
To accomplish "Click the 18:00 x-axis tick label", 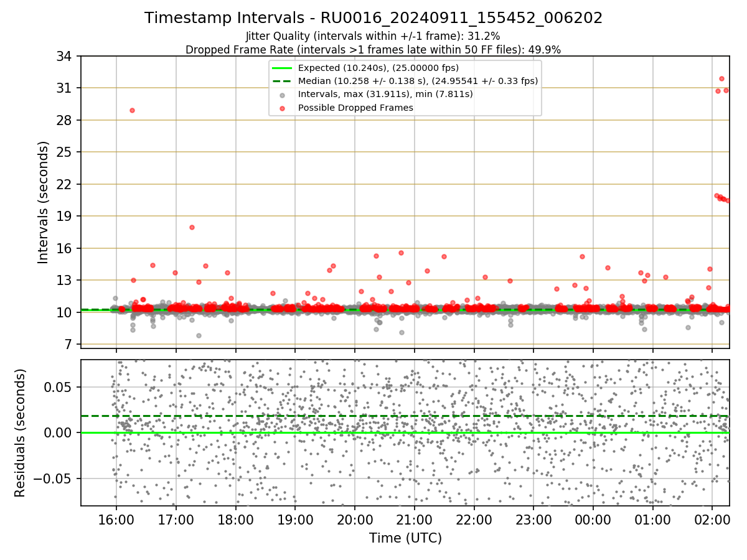I will [235, 519].
